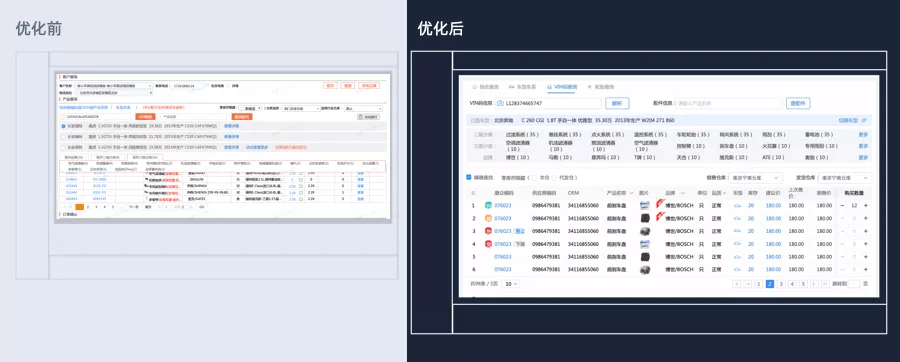The image size is (900, 362).
Task: Open code 076023 link in row 5
Action: pos(503,256)
